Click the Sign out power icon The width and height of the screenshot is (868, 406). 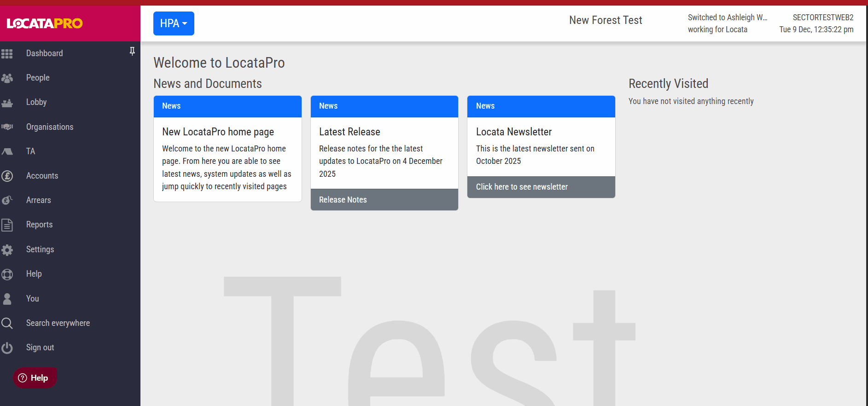tap(7, 348)
